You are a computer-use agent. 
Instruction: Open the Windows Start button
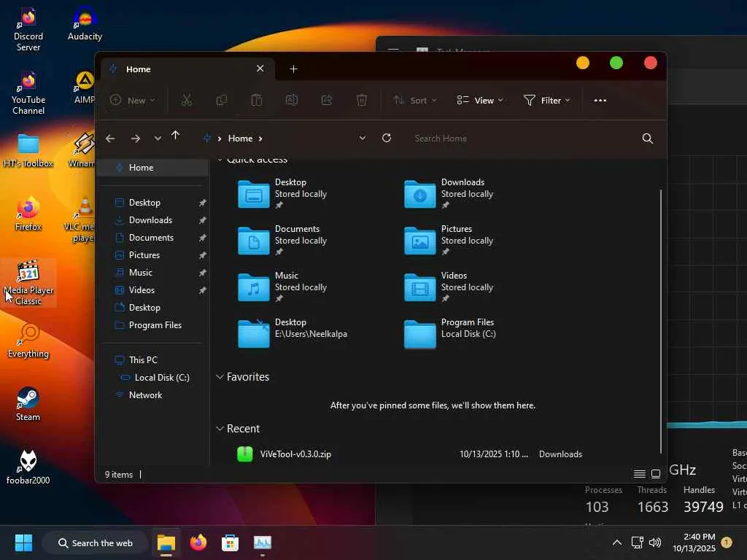tap(23, 542)
